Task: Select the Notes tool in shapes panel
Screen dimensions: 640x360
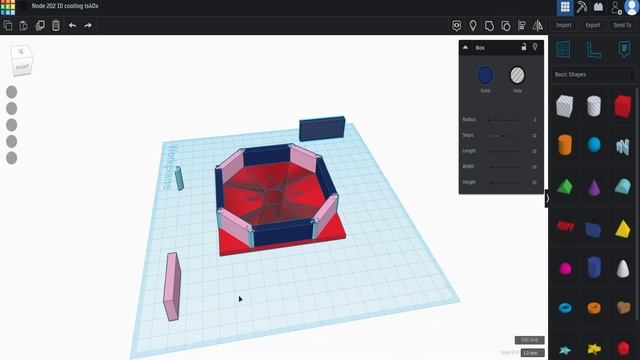Action: (x=624, y=49)
